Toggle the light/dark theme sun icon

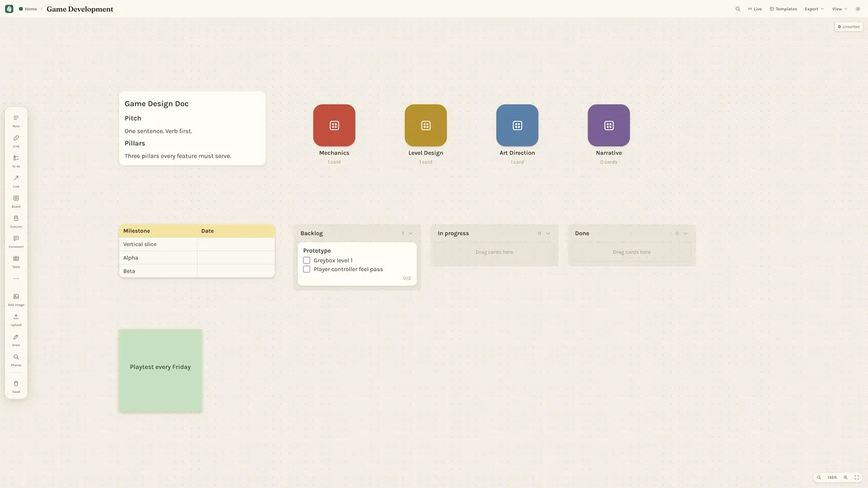point(858,9)
